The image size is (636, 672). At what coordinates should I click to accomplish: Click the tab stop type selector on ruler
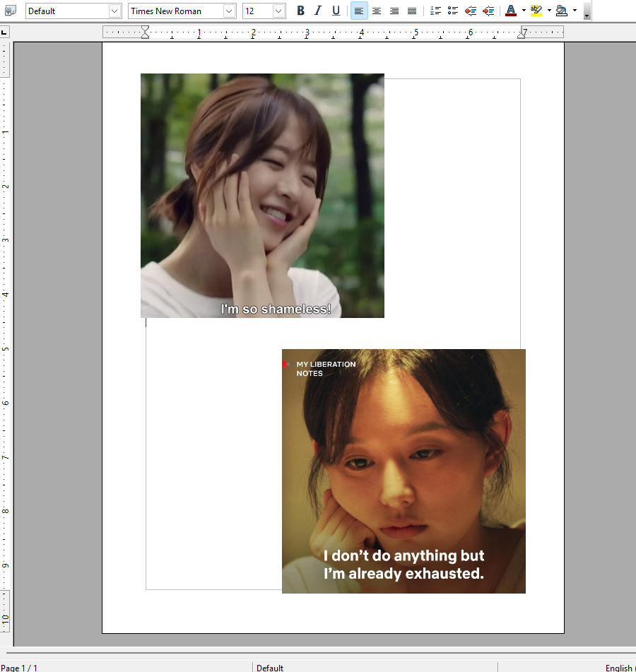(x=4, y=32)
